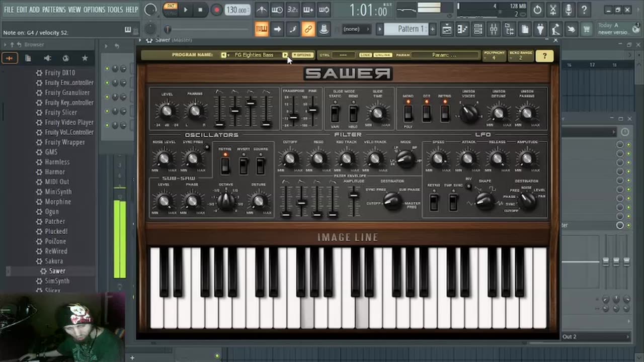
Task: Click the microphone recording icon in toolbar
Action: coord(569,10)
